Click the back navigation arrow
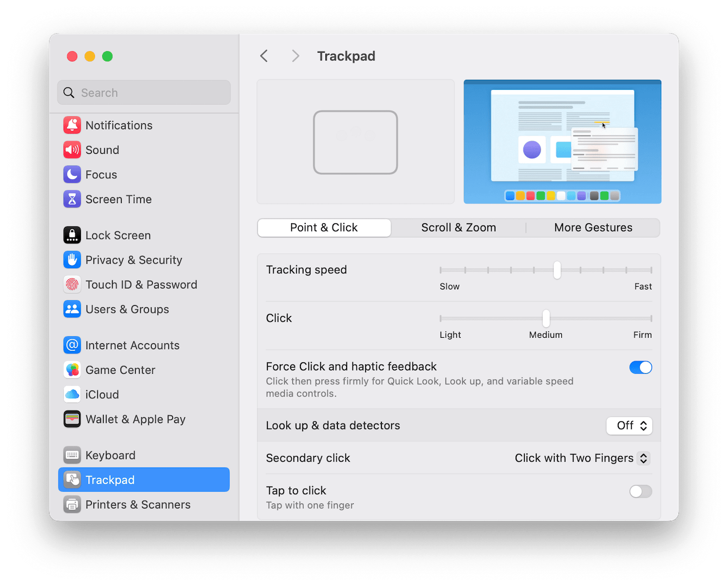 click(264, 56)
